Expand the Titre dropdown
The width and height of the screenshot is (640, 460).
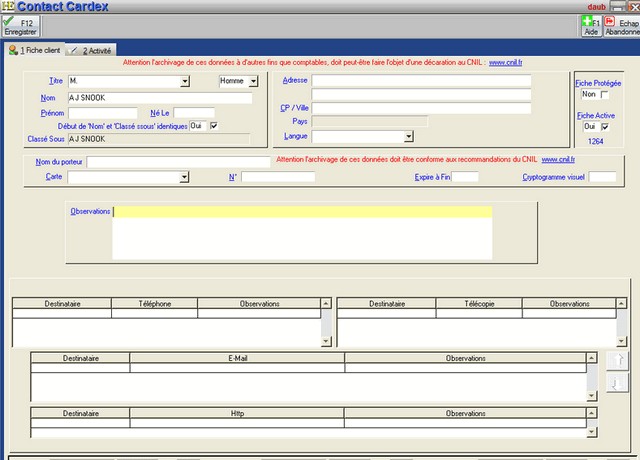(185, 81)
